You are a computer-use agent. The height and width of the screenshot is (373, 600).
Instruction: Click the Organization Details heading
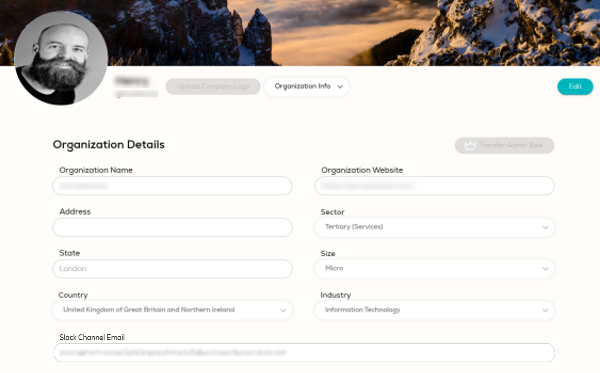tap(109, 145)
